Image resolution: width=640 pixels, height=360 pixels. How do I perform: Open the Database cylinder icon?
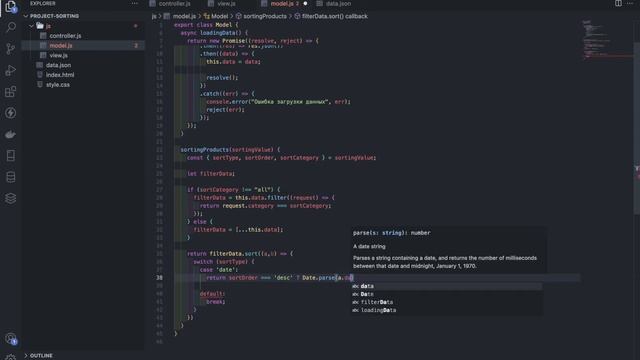[x=11, y=177]
